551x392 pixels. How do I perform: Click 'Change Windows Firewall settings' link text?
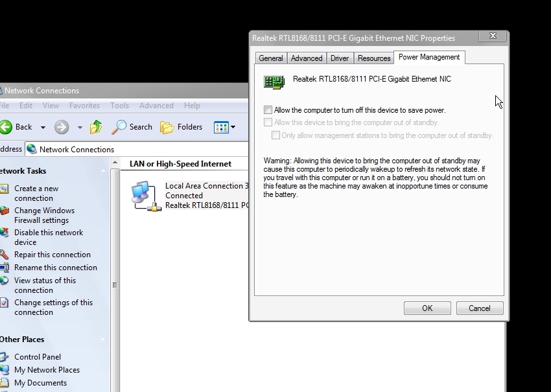44,215
